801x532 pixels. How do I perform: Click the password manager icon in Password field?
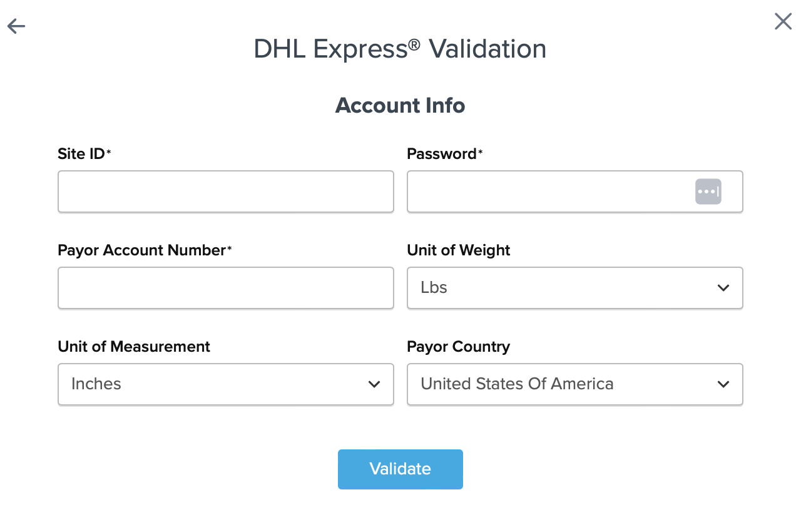click(708, 192)
